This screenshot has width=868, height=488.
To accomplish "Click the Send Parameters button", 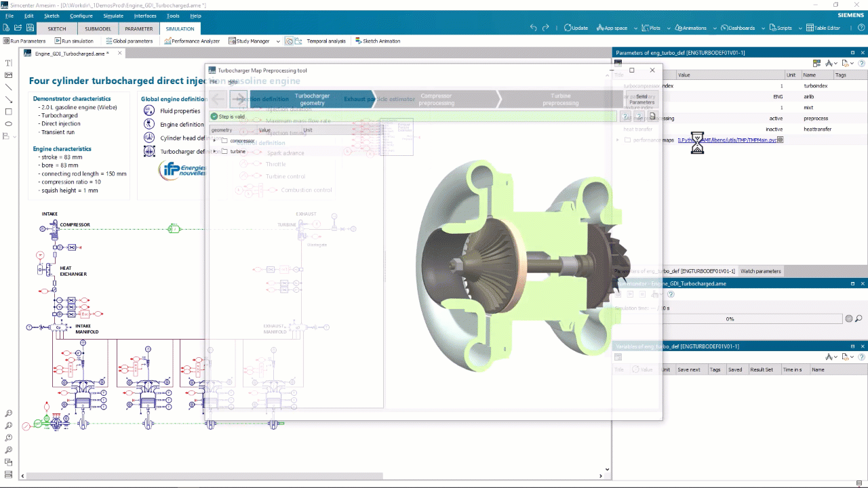I will coord(642,100).
